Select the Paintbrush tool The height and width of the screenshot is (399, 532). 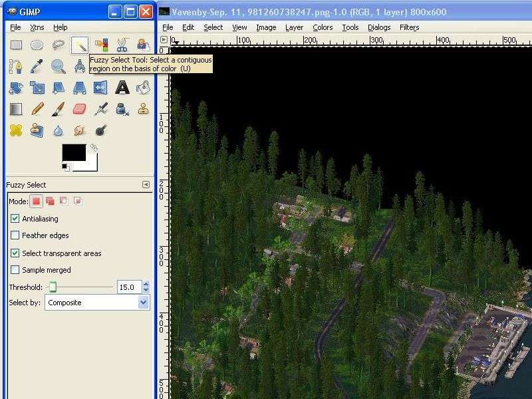coord(59,109)
